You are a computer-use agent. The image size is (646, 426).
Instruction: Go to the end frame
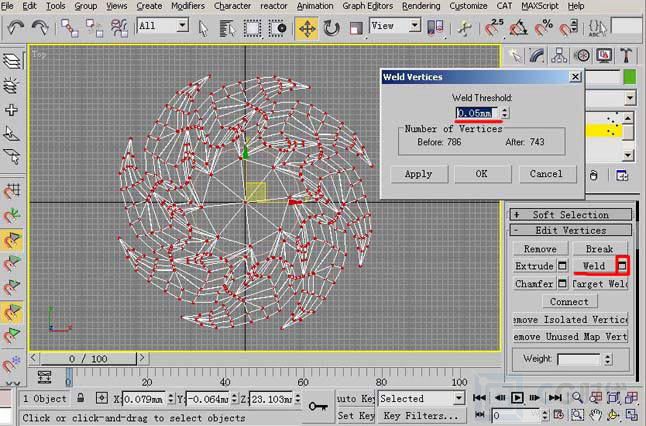555,398
